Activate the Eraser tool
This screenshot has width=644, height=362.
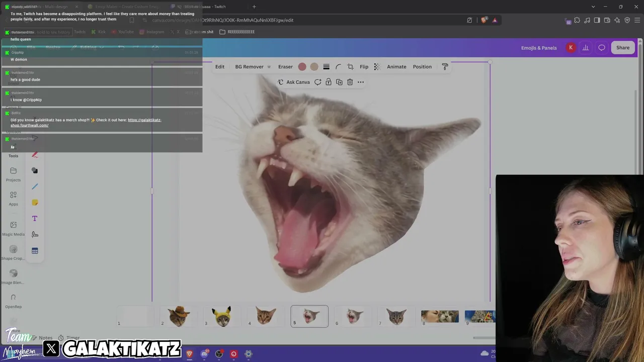(285, 66)
